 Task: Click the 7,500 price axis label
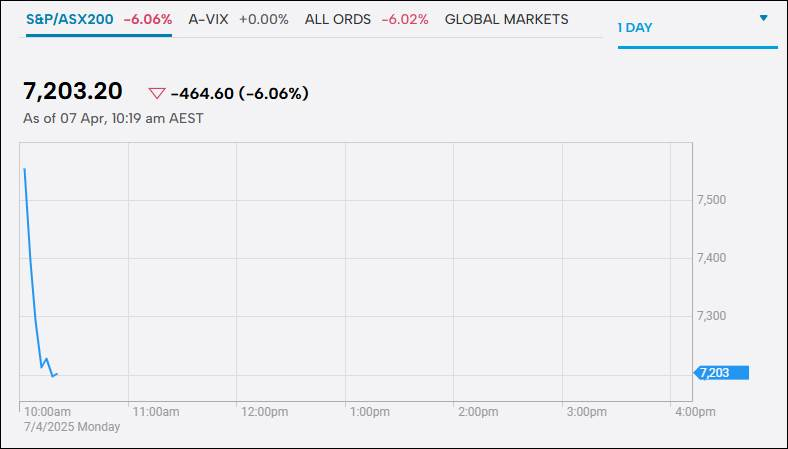coord(711,200)
